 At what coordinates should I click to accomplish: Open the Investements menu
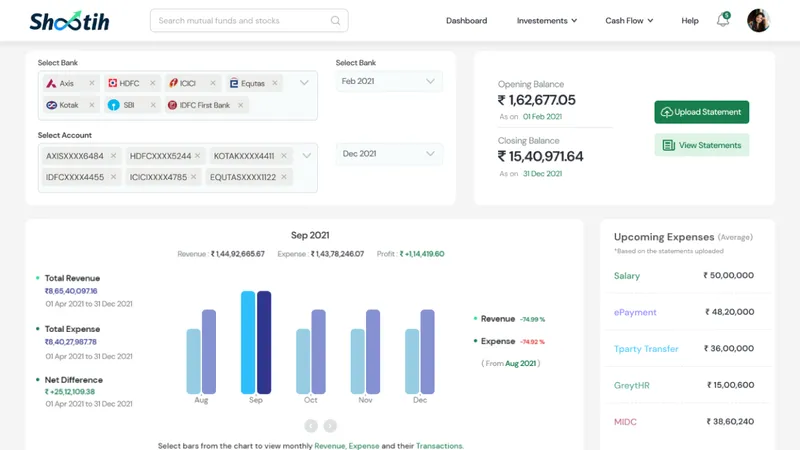[547, 20]
